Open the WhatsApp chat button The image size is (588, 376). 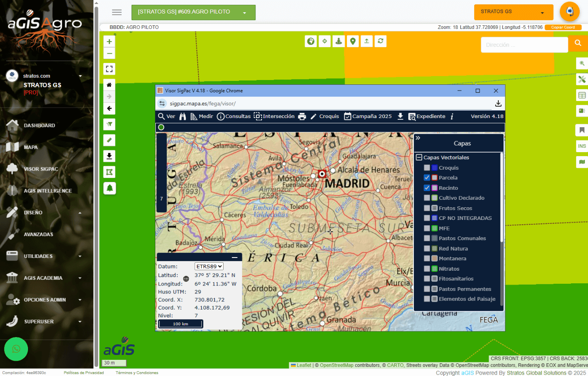pos(16,349)
